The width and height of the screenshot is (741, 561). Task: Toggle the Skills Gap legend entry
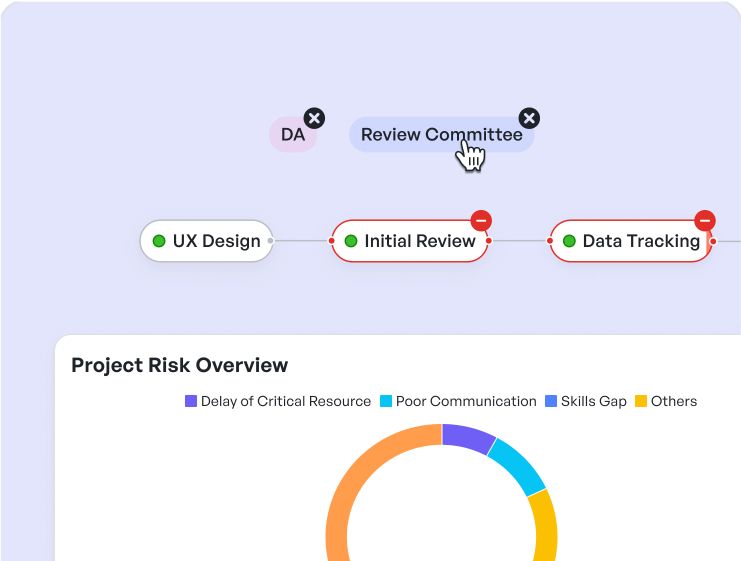[586, 401]
